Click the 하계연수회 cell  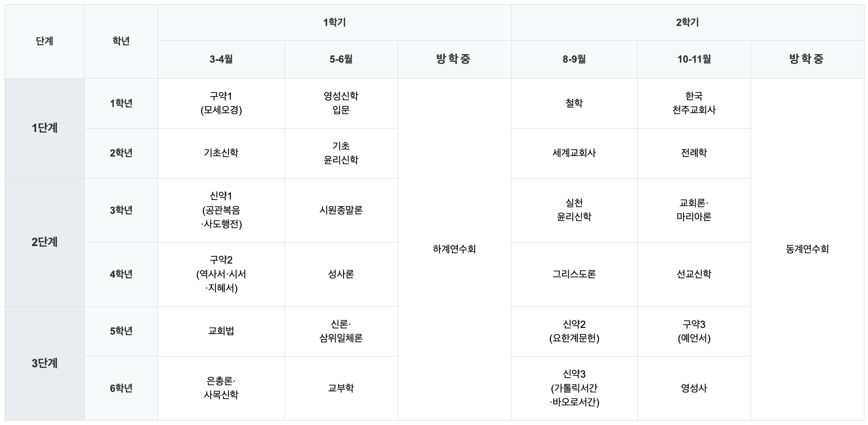[454, 249]
